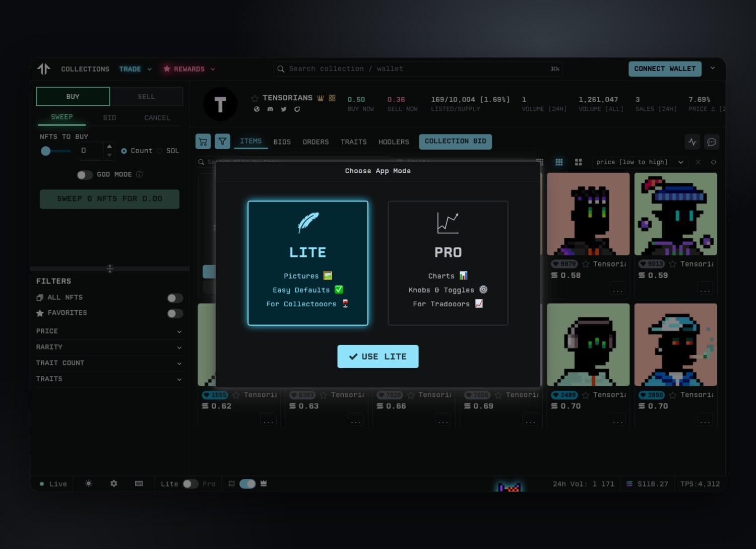The height and width of the screenshot is (549, 756).
Task: Toggle the crown switch in status bar
Action: click(247, 484)
